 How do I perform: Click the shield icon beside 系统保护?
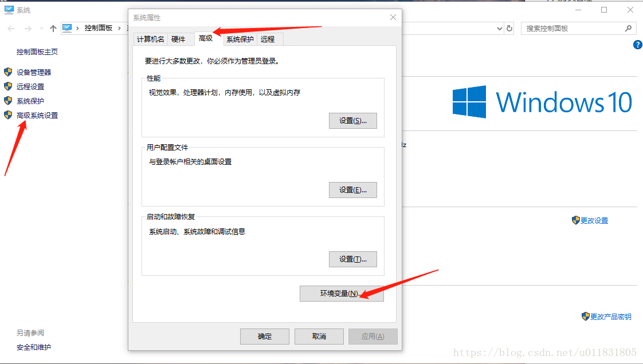click(x=8, y=101)
